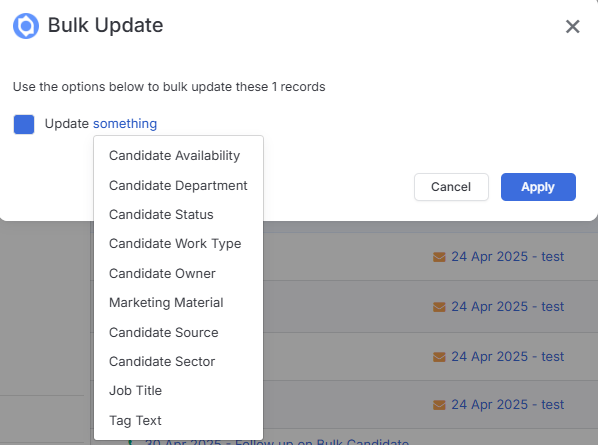Pick Candidate Status in dropdown
Image resolution: width=598 pixels, height=445 pixels.
pos(161,214)
